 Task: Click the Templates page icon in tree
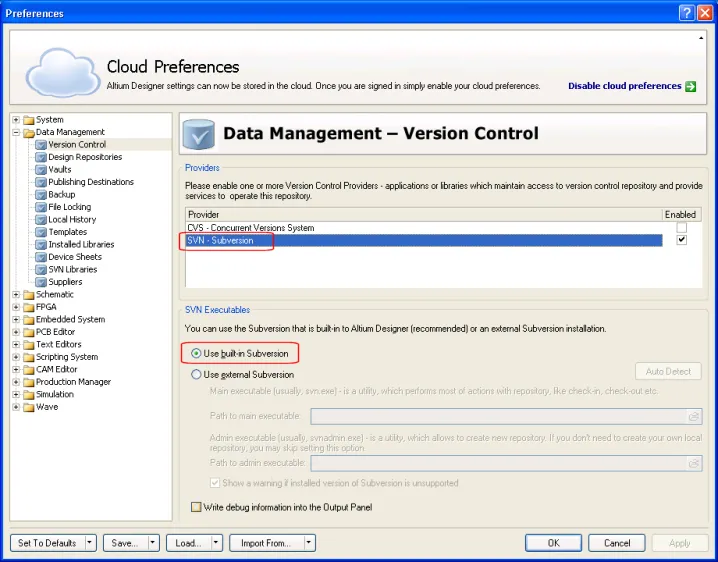tap(41, 232)
